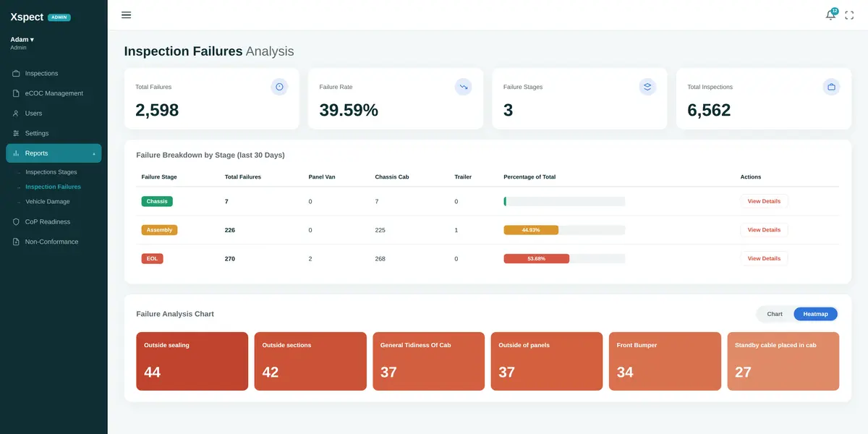Image resolution: width=868 pixels, height=434 pixels.
Task: Toggle fullscreen mode icon
Action: coord(849,15)
